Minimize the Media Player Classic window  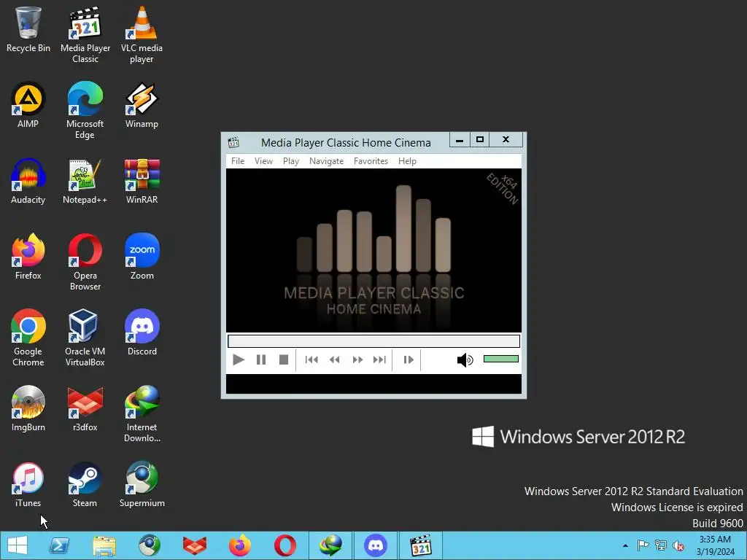pyautogui.click(x=460, y=139)
